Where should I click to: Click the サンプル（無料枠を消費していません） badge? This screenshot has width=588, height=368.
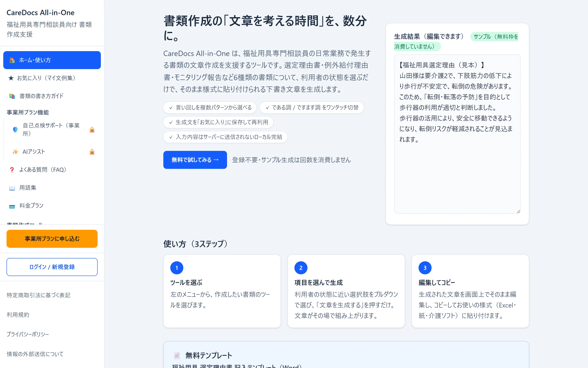456,42
